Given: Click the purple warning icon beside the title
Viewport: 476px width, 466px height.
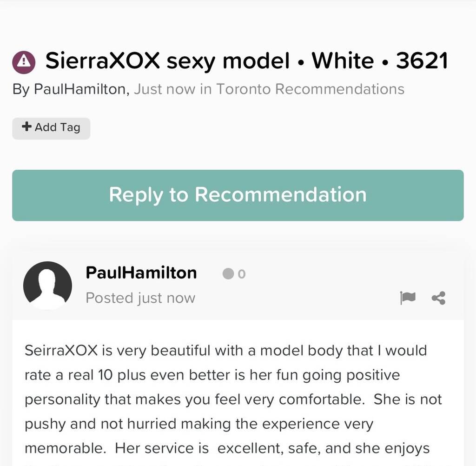Looking at the screenshot, I should coord(24,62).
